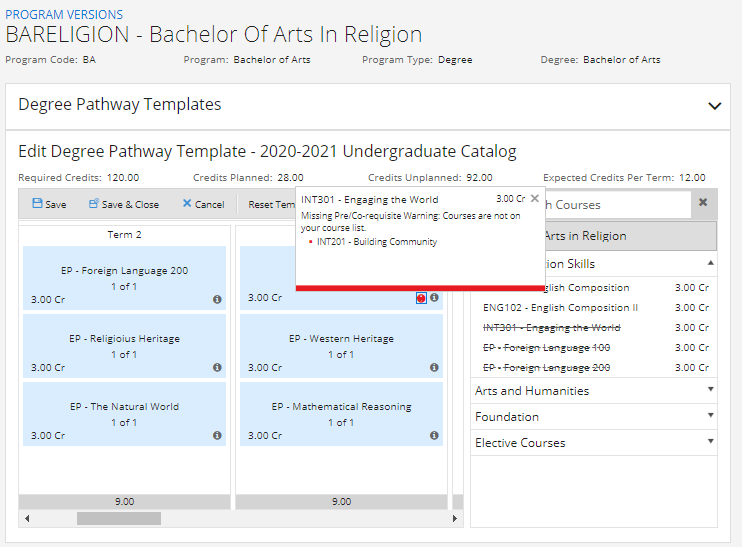Open info icon on The Natural World card
The height and width of the screenshot is (547, 742).
pos(217,436)
